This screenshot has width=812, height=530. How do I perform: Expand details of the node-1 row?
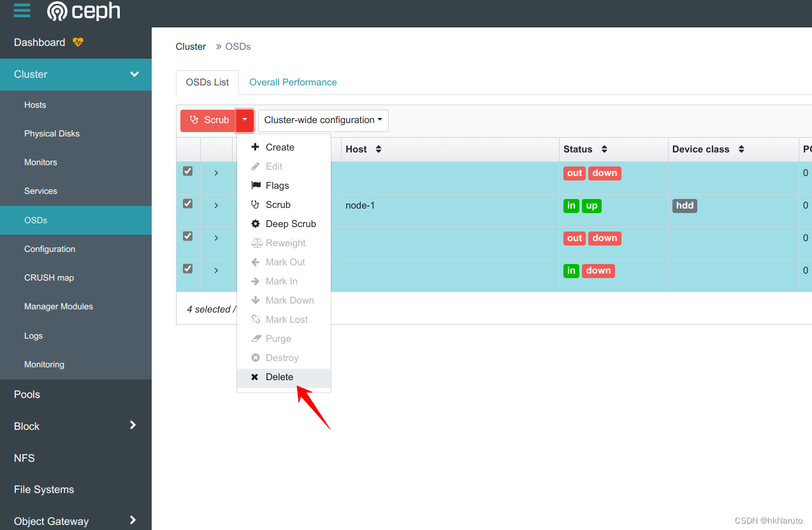(x=216, y=205)
